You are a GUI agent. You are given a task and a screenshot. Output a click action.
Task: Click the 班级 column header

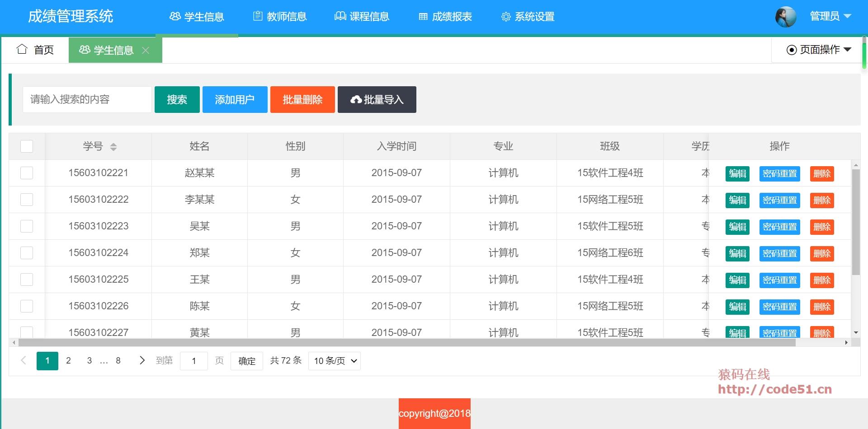click(610, 146)
